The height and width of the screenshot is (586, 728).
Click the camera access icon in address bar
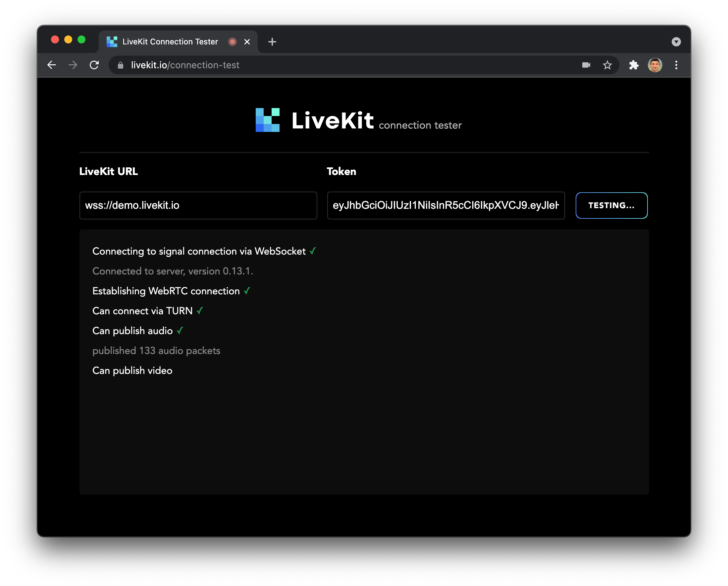586,65
